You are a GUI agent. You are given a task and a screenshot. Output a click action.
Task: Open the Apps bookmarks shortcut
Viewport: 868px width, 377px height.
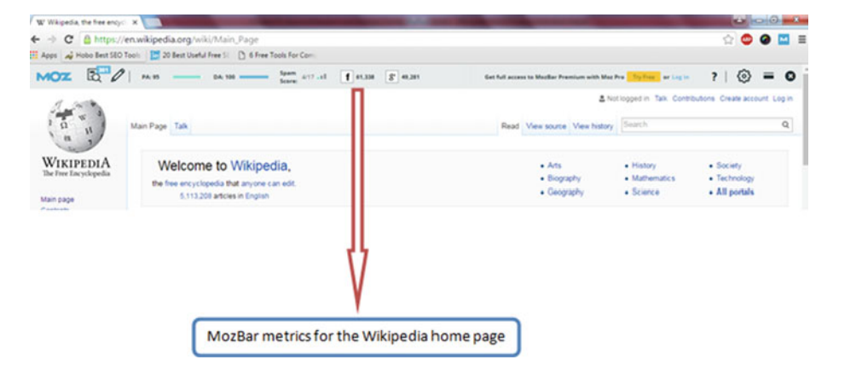43,56
